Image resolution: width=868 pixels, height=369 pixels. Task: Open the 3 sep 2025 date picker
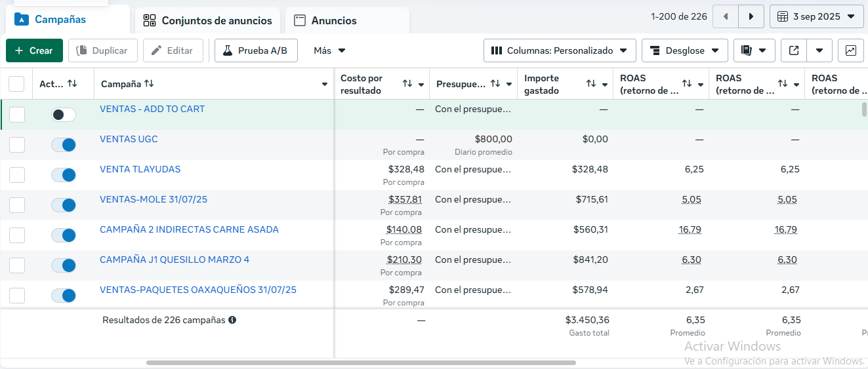click(816, 16)
